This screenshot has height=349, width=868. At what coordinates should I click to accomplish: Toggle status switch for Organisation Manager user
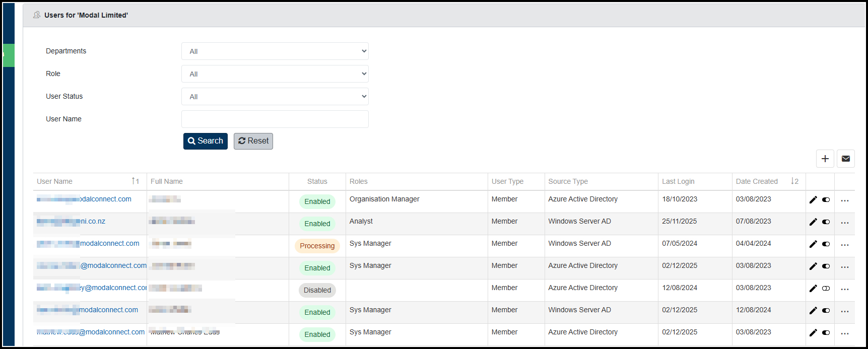(x=826, y=200)
